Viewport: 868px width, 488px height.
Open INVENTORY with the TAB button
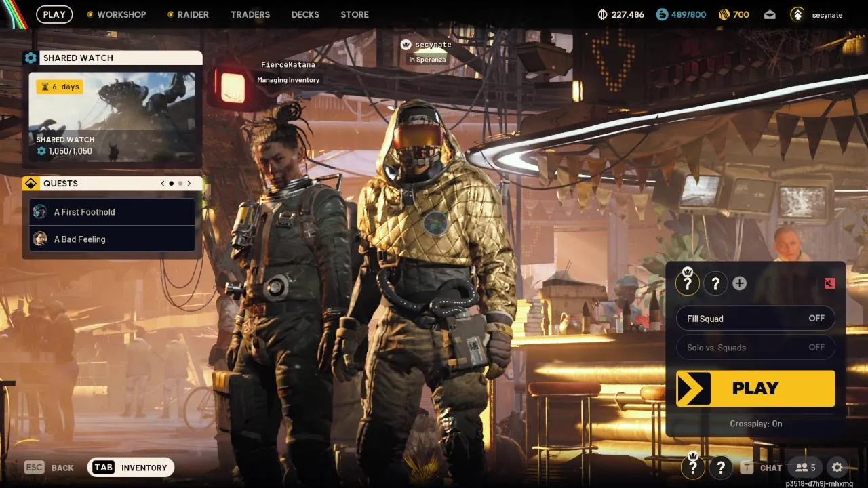(x=131, y=468)
